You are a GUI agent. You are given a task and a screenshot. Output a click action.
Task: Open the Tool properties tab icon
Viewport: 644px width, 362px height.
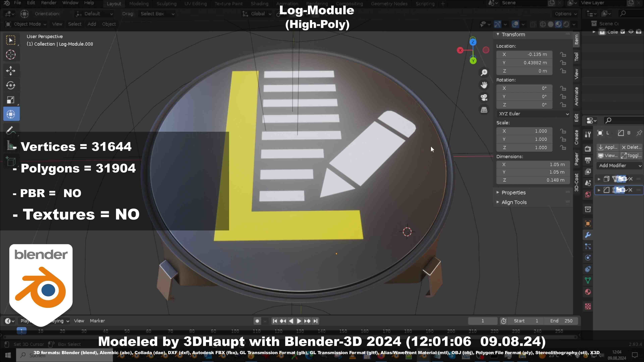[x=588, y=135]
